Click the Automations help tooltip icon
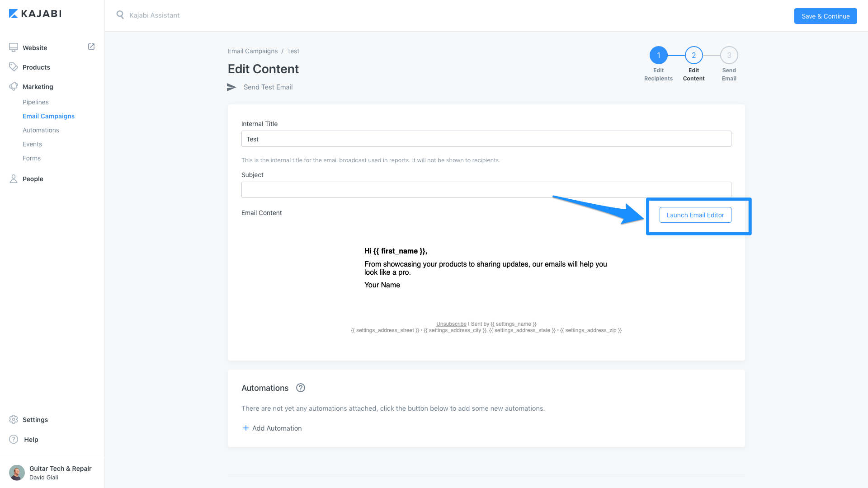The height and width of the screenshot is (488, 868). [301, 388]
